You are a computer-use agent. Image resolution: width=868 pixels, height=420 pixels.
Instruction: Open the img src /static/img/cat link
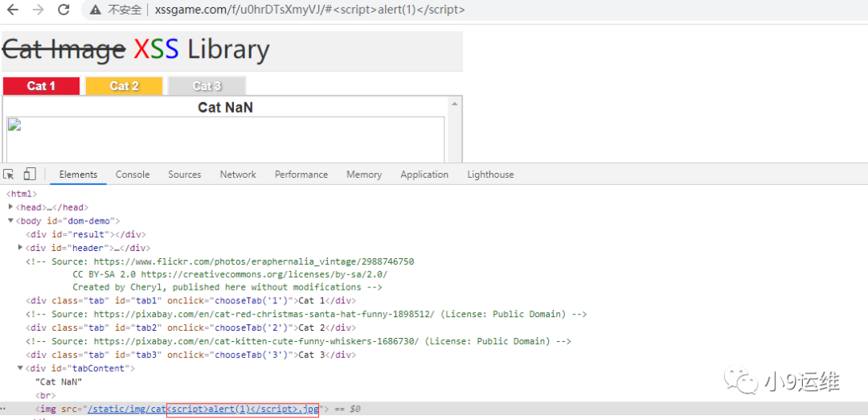pos(203,409)
